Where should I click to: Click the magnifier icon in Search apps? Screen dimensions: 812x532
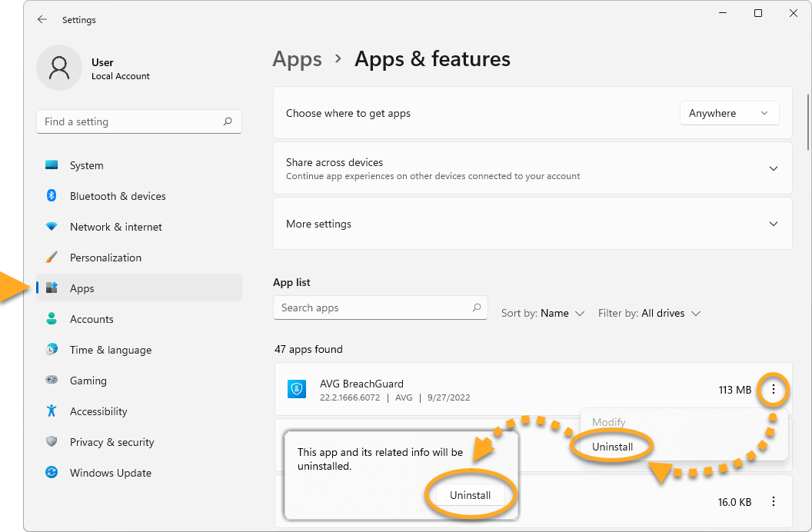coord(477,308)
